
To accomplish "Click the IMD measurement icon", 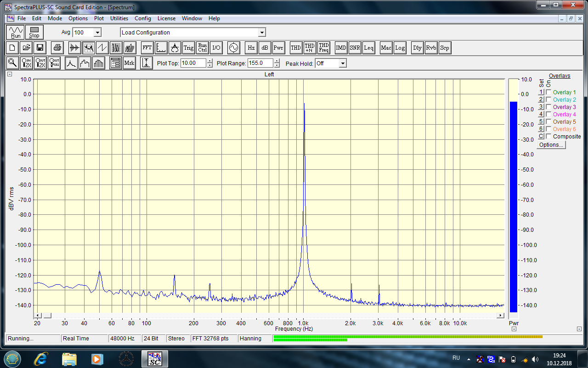I will coord(341,47).
